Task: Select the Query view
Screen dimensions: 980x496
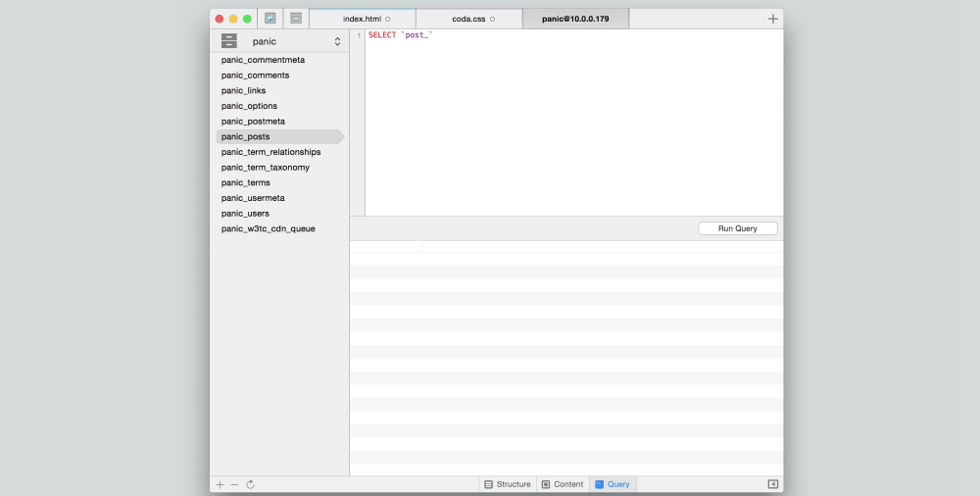Action: click(x=612, y=484)
